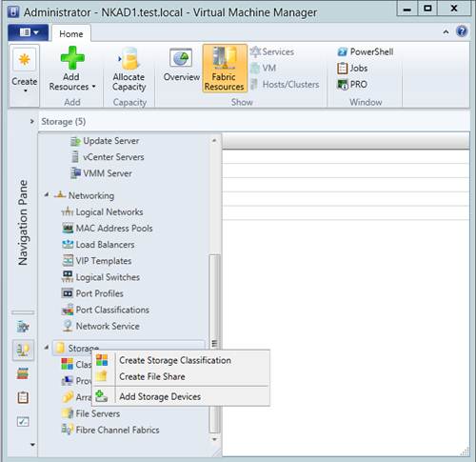This screenshot has height=462, width=476.
Task: Open the PRO window
Action: click(352, 84)
